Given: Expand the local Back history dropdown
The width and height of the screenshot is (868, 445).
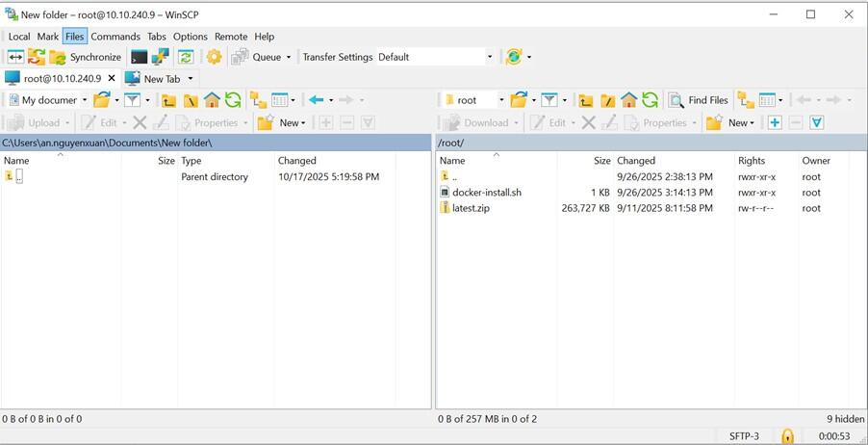Looking at the screenshot, I should point(331,101).
